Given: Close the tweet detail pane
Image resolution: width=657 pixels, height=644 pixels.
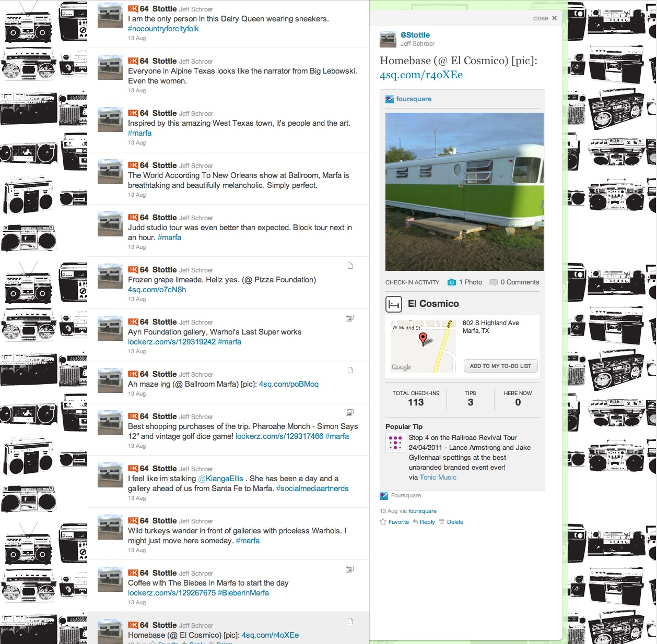Looking at the screenshot, I should 545,18.
